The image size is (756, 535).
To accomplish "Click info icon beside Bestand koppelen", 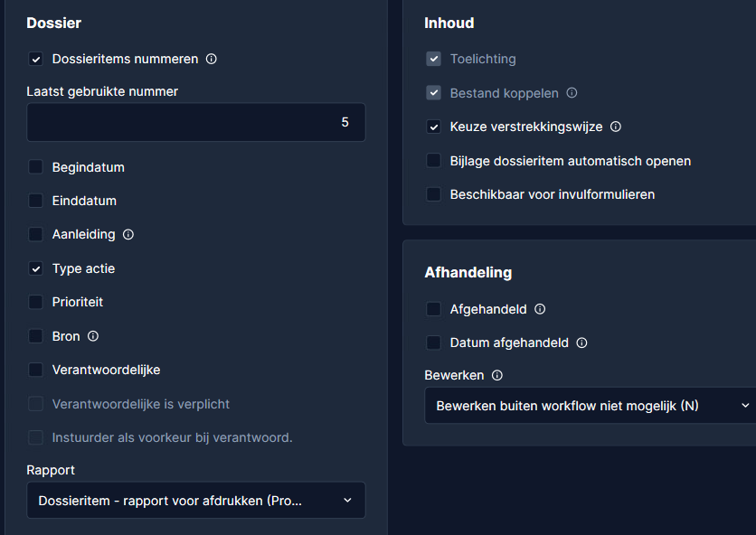I will [572, 93].
